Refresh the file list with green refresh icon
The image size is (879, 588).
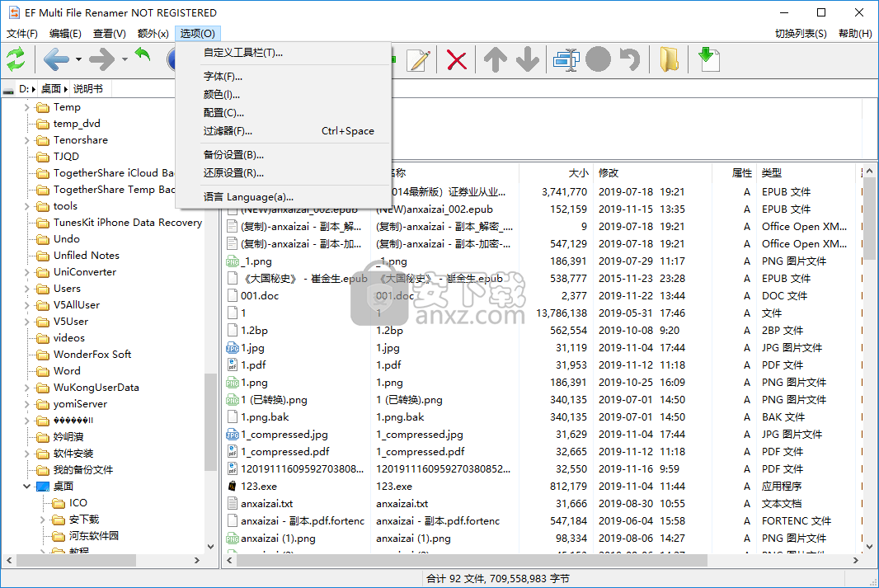[x=15, y=59]
